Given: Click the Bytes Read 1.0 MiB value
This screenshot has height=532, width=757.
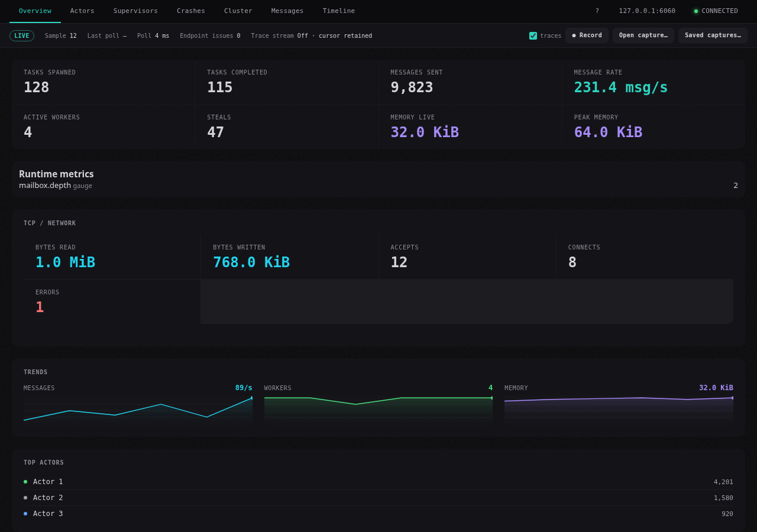Looking at the screenshot, I should [x=65, y=262].
